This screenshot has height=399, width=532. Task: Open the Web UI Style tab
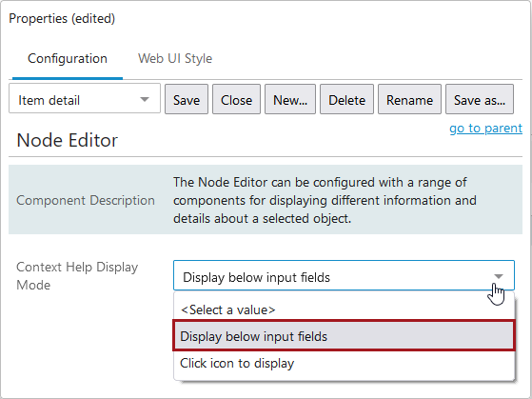(175, 59)
